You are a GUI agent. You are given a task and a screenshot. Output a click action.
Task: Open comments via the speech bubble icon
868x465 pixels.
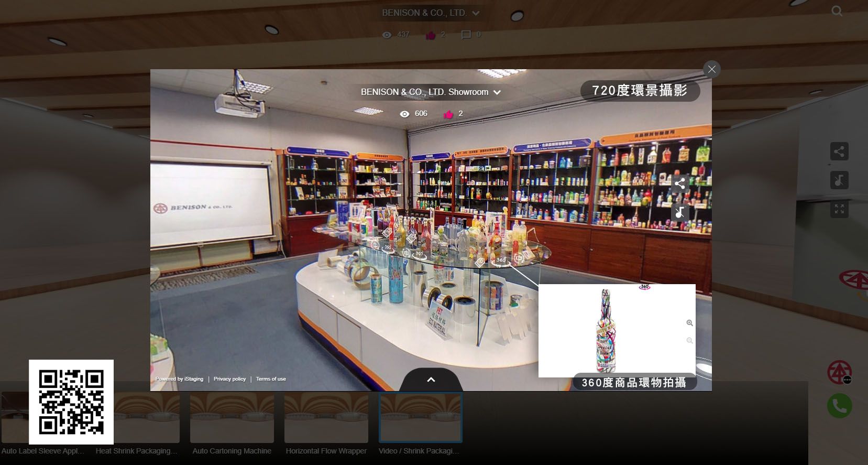466,35
